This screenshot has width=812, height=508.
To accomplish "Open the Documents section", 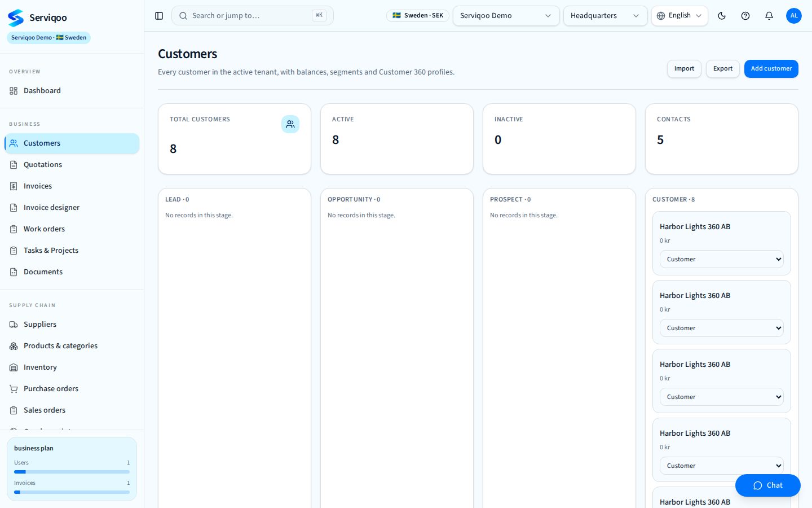I will 72,272.
